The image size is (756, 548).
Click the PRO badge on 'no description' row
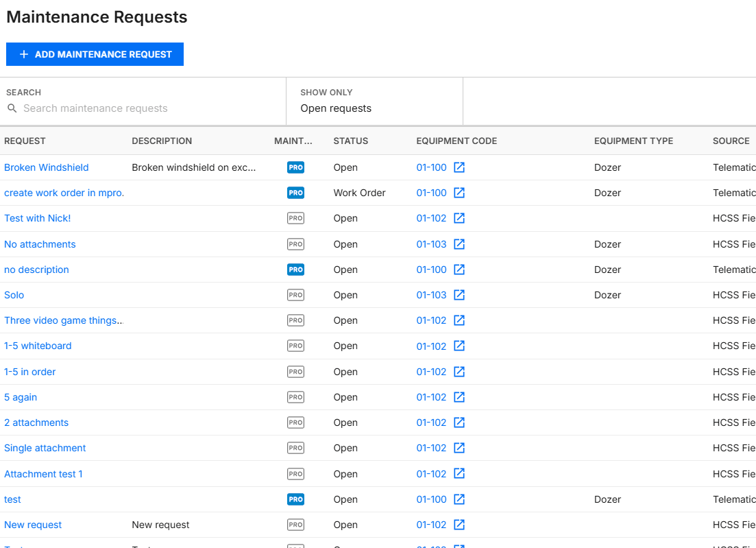[295, 270]
